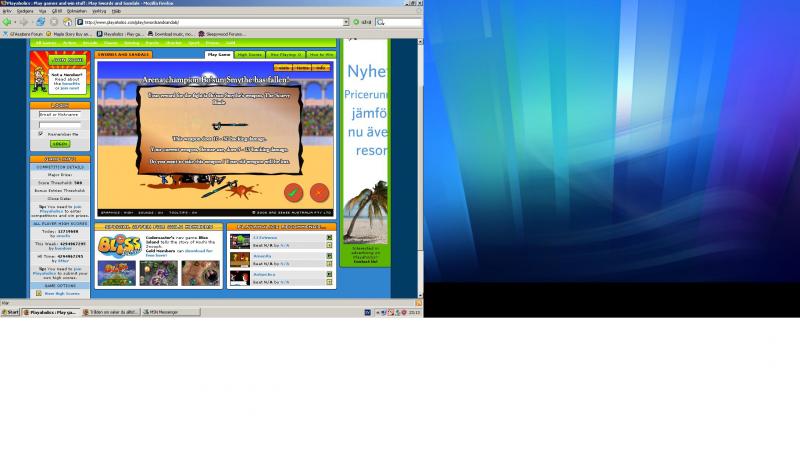Click Firefox back arrow button
Viewport: 800px width, 450px height.
(7, 22)
